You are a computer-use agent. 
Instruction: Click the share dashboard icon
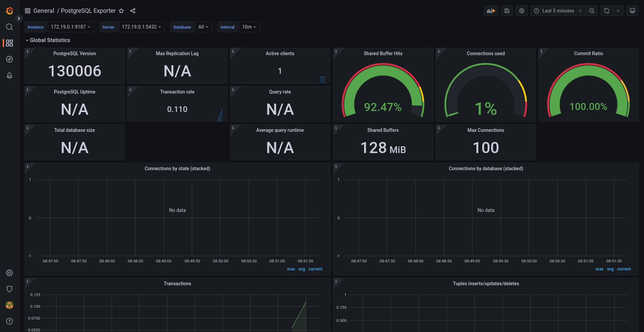(133, 11)
